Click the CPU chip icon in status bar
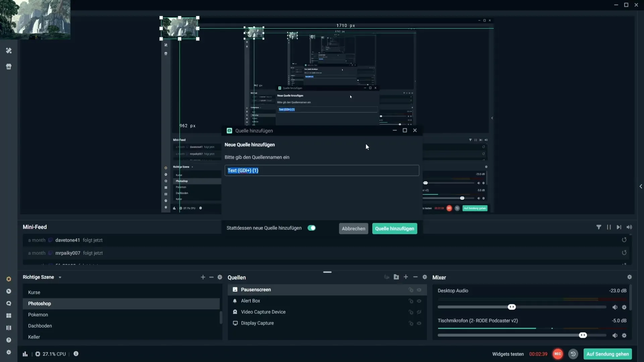This screenshot has height=362, width=644. 38,354
